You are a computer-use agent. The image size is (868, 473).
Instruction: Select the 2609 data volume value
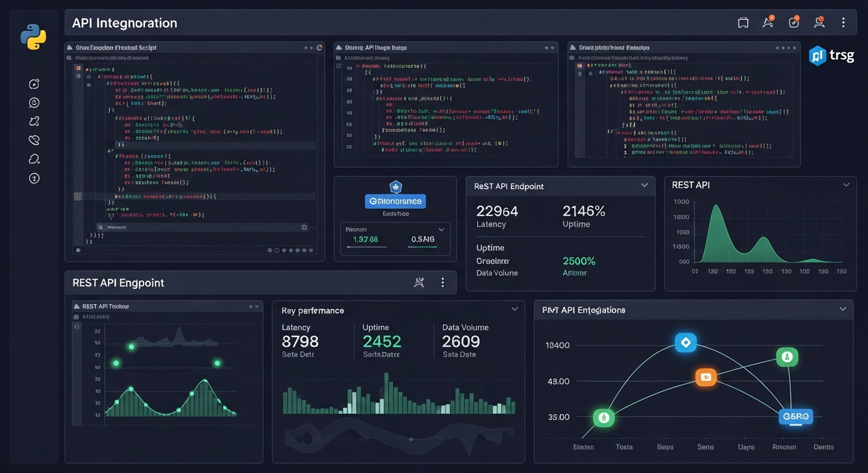click(461, 342)
